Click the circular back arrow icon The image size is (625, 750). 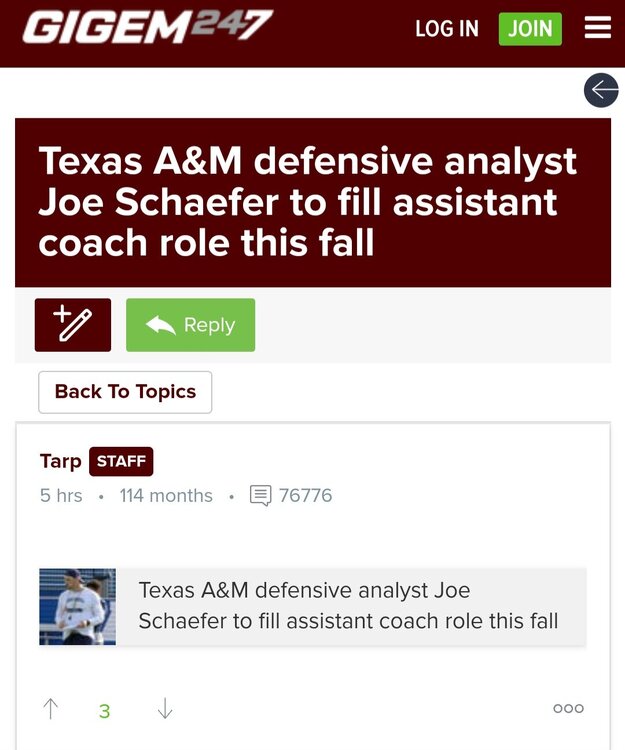click(x=601, y=91)
